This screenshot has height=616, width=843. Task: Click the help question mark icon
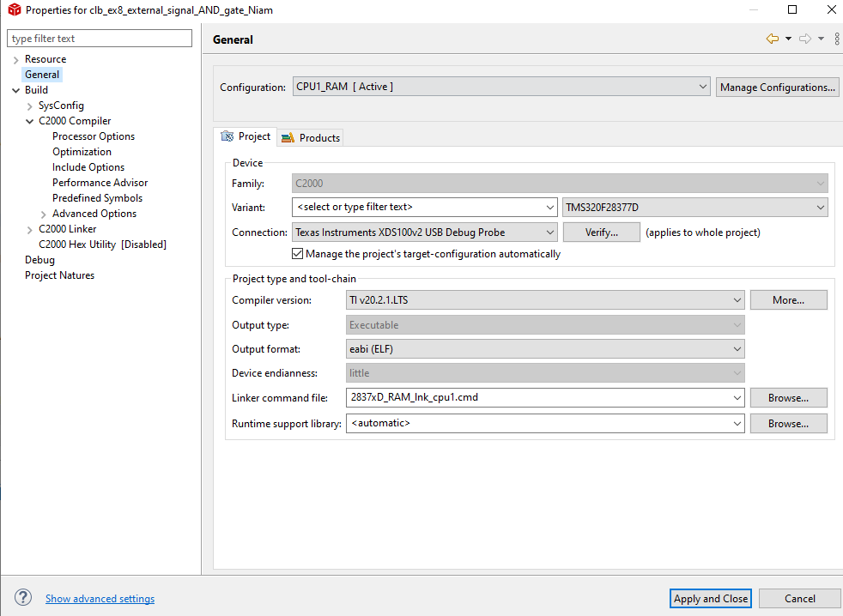(x=22, y=597)
